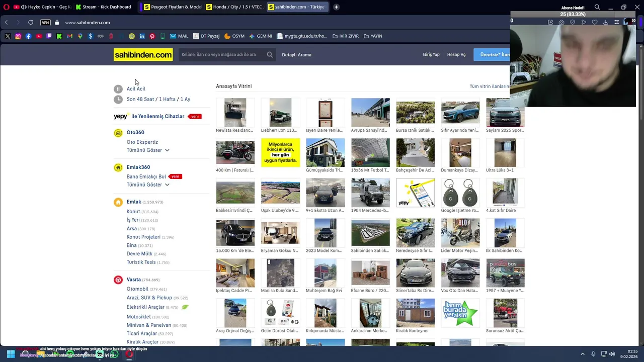The width and height of the screenshot is (644, 362).
Task: Click the Emlak360 house icon in sidebar
Action: [118, 167]
